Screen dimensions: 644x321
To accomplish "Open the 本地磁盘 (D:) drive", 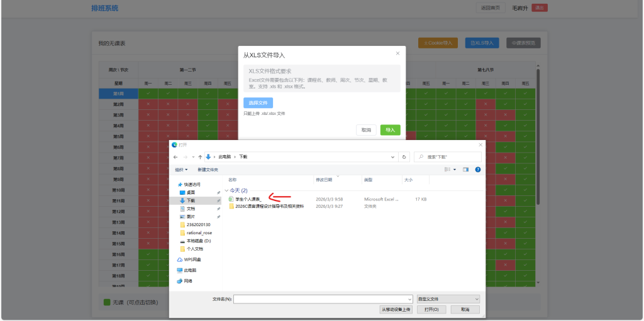I will click(198, 241).
